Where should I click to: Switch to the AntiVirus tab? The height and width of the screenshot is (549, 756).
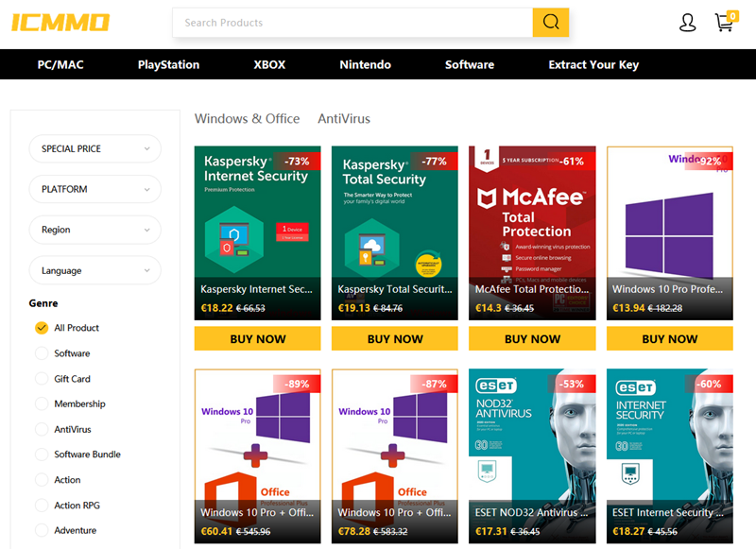(x=344, y=119)
